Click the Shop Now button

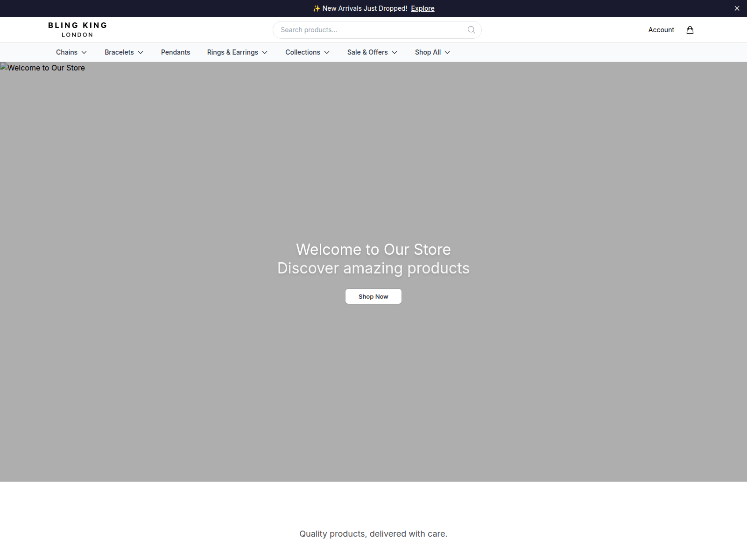pyautogui.click(x=373, y=296)
